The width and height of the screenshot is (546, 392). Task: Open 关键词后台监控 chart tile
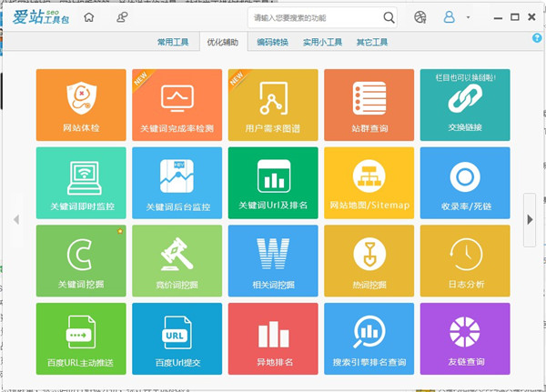[x=177, y=183]
